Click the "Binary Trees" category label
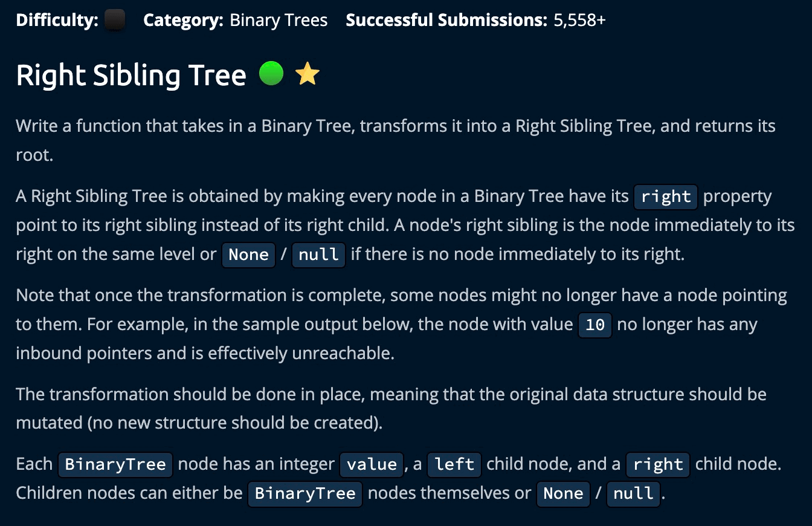 coord(279,21)
